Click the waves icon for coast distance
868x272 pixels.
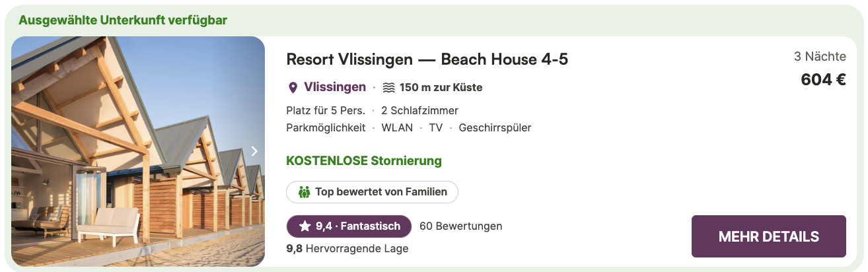[388, 87]
